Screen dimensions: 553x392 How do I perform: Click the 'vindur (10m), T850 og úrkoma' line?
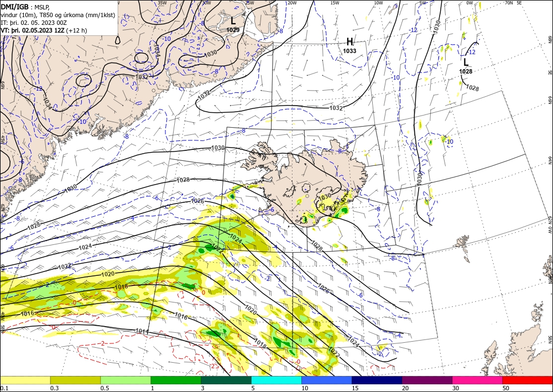coord(58,14)
